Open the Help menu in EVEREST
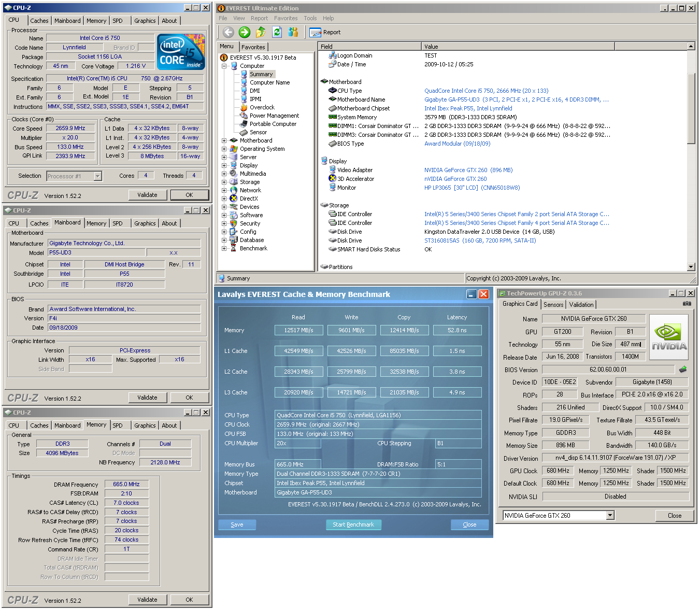The image size is (700, 610). pos(328,18)
